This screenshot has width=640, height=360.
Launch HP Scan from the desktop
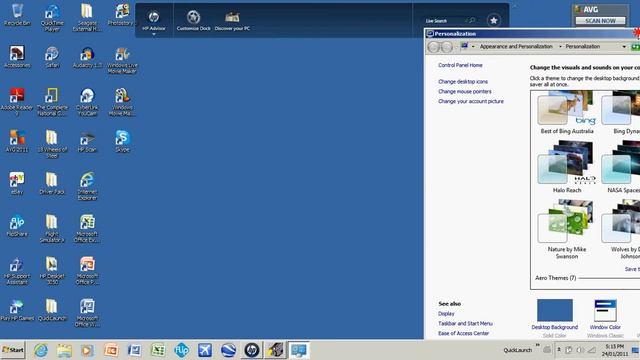tap(87, 141)
